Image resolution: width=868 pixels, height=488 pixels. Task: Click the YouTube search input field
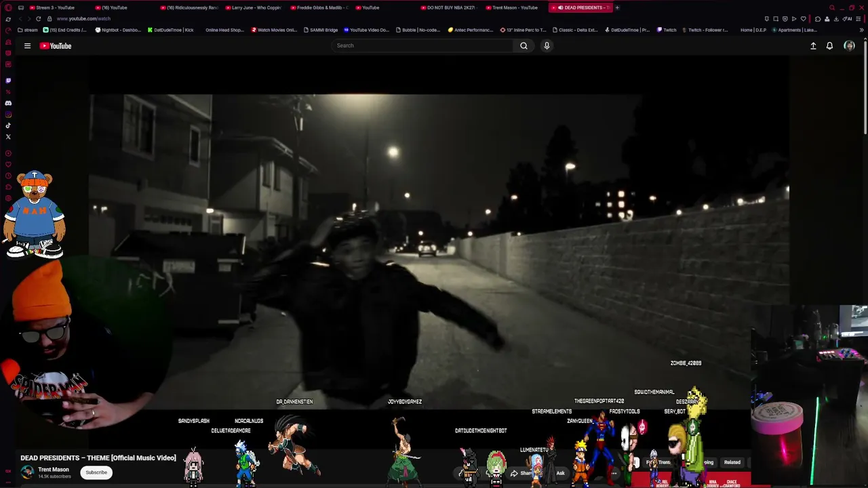pos(422,45)
